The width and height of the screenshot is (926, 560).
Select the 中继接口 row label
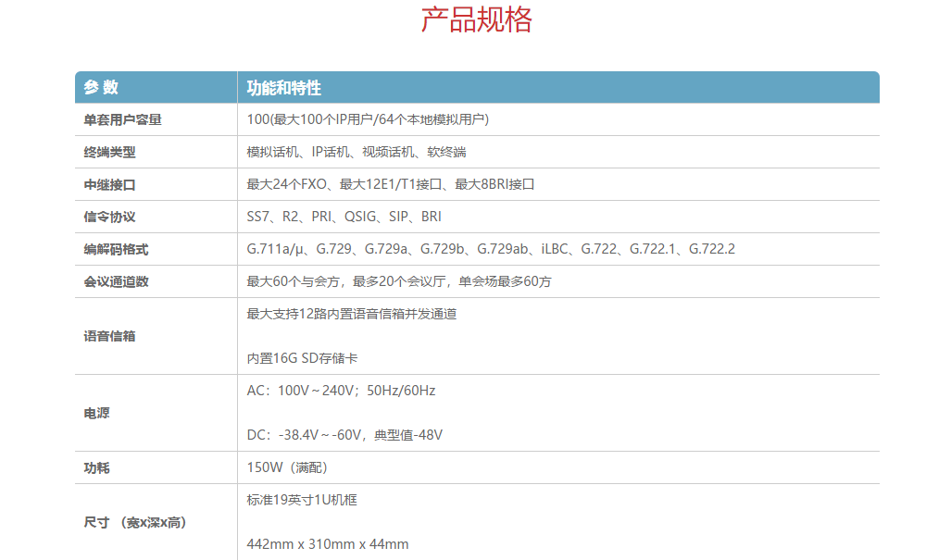109,184
